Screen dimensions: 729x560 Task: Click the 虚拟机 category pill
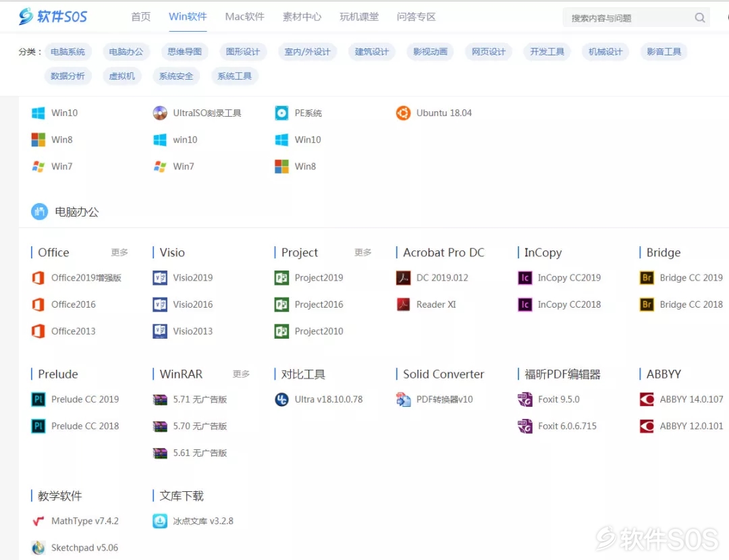(122, 76)
